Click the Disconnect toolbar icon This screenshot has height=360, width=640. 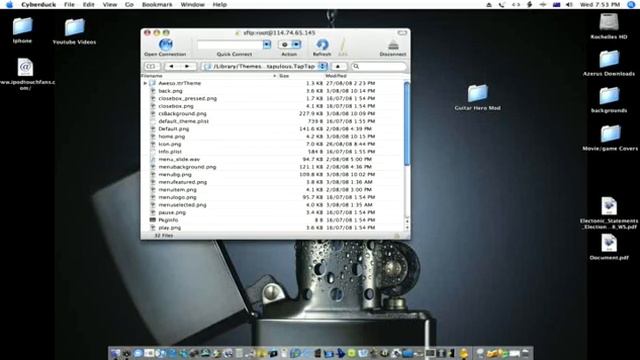point(393,44)
